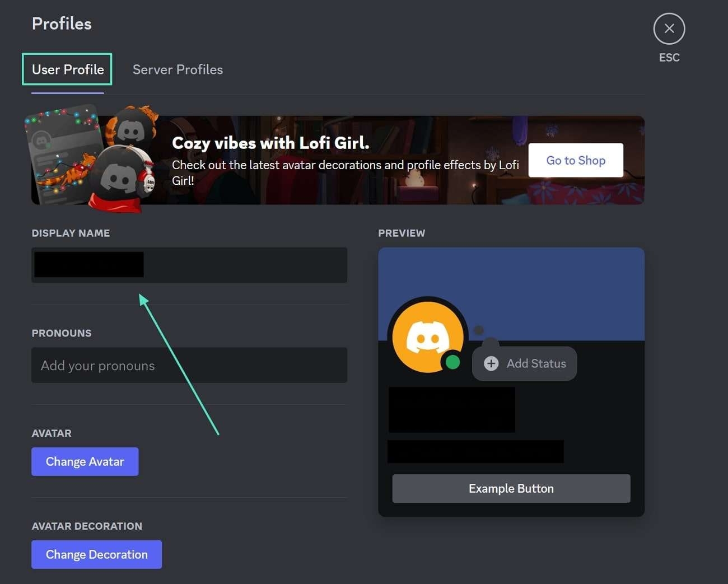728x584 pixels.
Task: Click the Cozy vibes with Lofi Girl headline
Action: [x=270, y=143]
